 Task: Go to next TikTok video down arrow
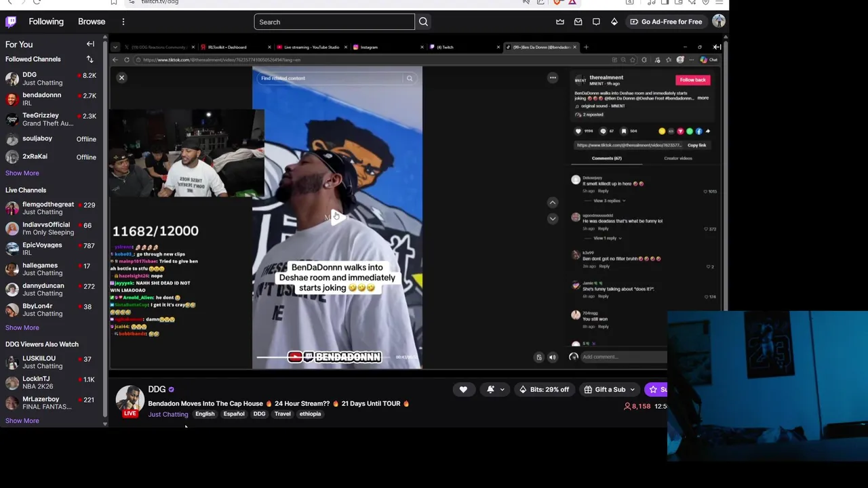553,219
